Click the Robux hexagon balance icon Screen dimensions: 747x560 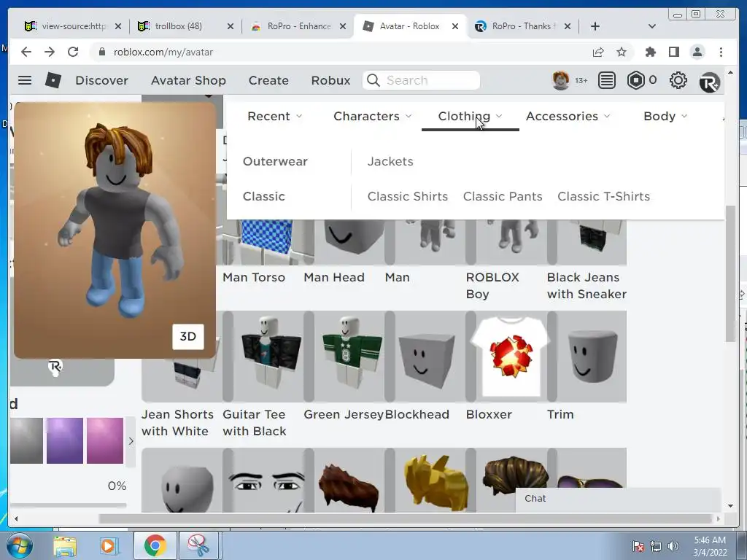click(x=635, y=80)
